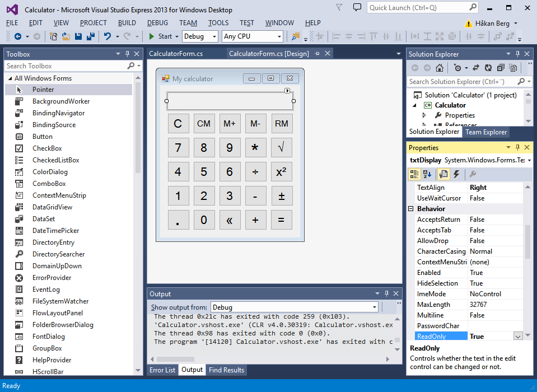Click the TextAlign property row
The height and width of the screenshot is (392, 537).
click(469, 188)
